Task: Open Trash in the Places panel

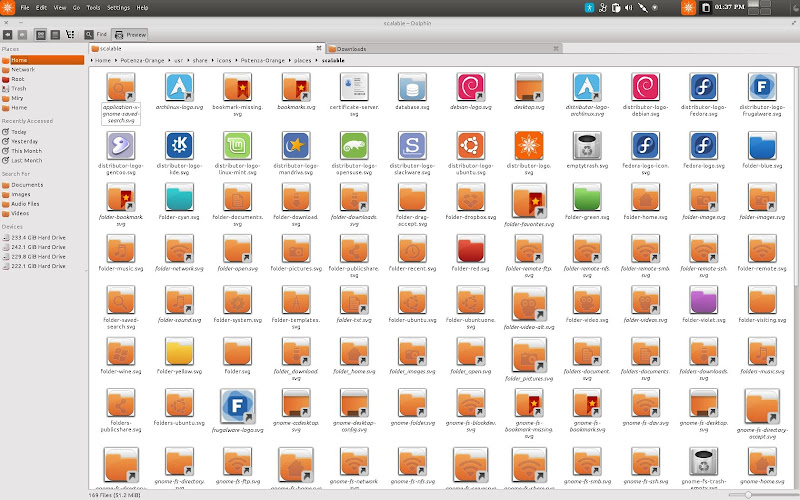Action: tap(18, 88)
